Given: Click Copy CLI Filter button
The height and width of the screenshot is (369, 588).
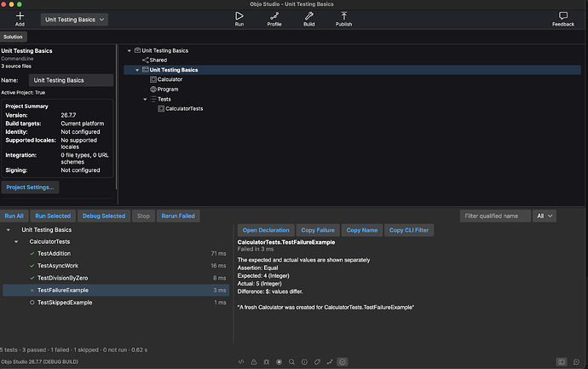Looking at the screenshot, I should click(x=409, y=230).
